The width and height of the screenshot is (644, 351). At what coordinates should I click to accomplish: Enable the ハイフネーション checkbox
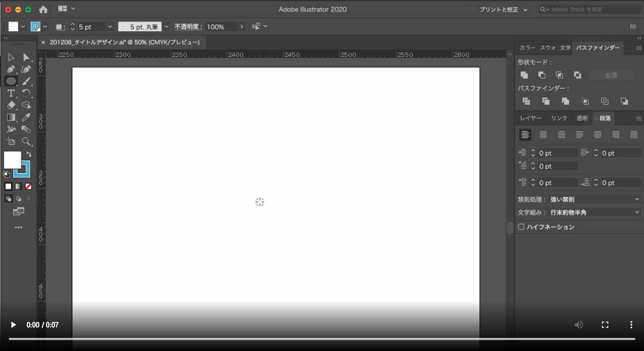521,227
